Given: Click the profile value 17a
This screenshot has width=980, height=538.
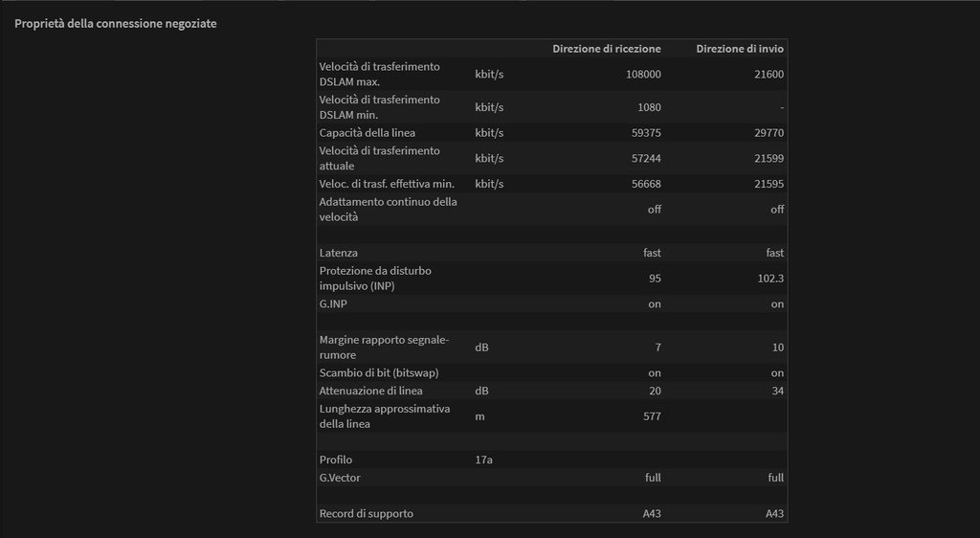Looking at the screenshot, I should [483, 460].
